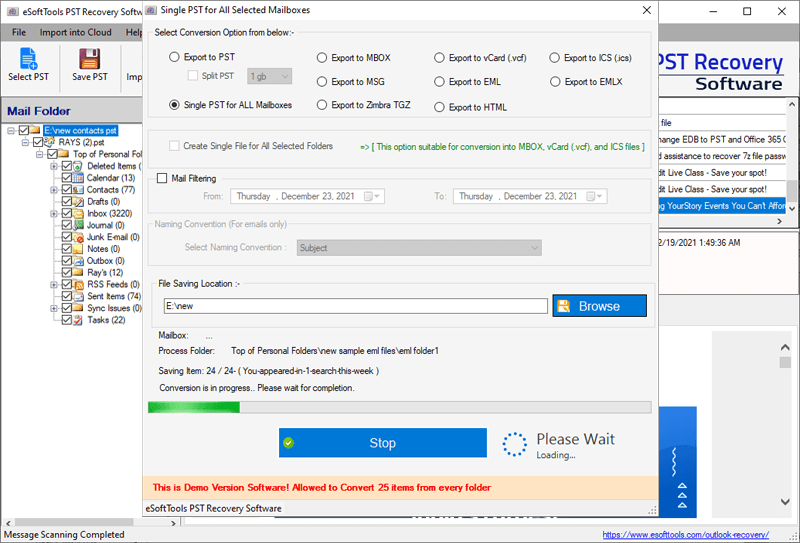This screenshot has height=543, width=800.
Task: Click the Sync Issues folder icon
Action: [78, 308]
